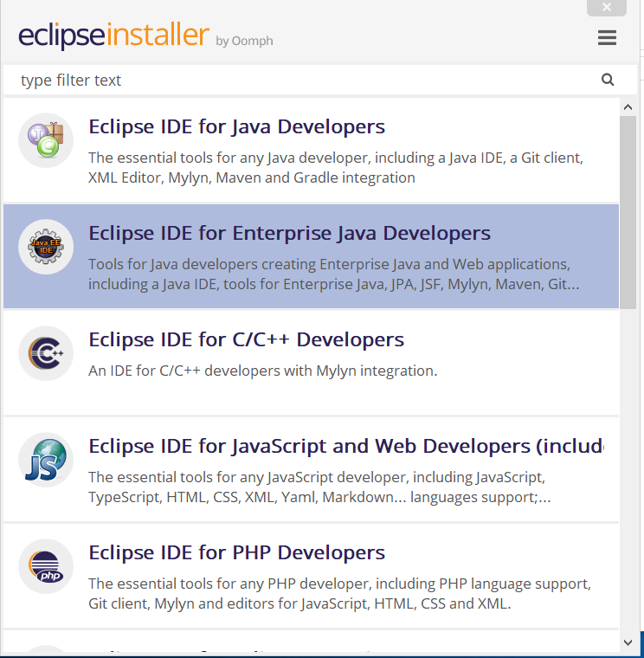Open the hamburger menu

click(607, 38)
